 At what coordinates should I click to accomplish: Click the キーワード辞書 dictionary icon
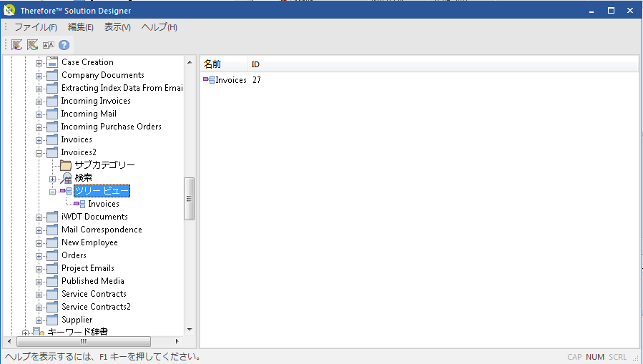[39, 332]
